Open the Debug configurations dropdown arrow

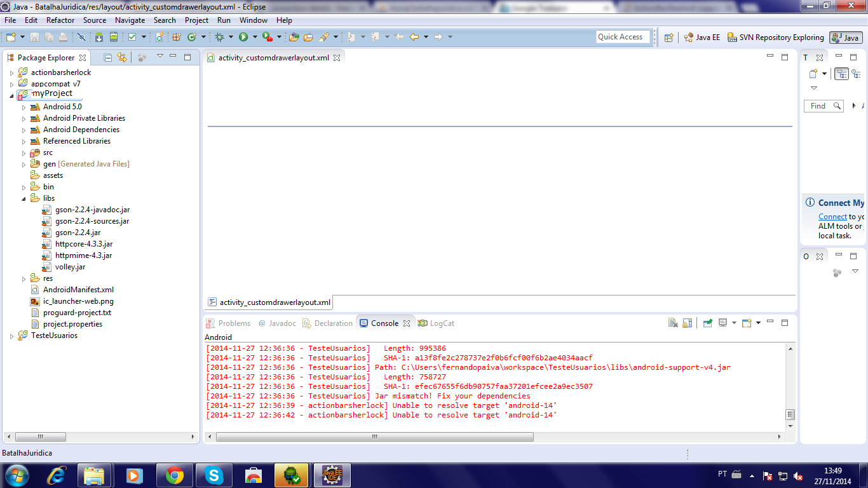[230, 37]
